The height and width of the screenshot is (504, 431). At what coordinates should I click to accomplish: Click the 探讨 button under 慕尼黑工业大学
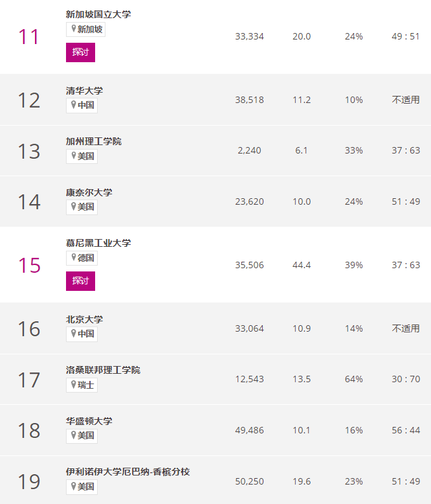[x=80, y=281]
